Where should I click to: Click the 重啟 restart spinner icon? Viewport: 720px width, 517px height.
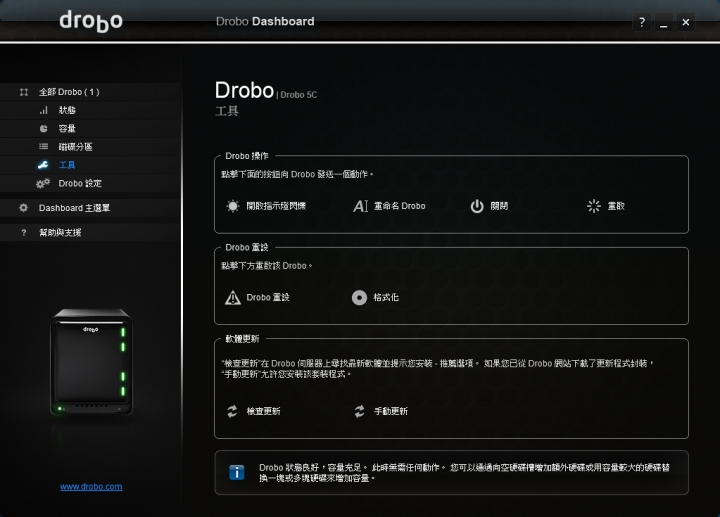(594, 206)
